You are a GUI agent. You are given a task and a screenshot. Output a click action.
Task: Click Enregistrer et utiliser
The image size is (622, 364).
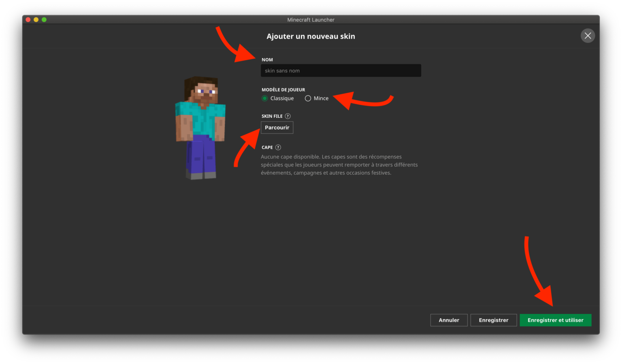pyautogui.click(x=555, y=320)
